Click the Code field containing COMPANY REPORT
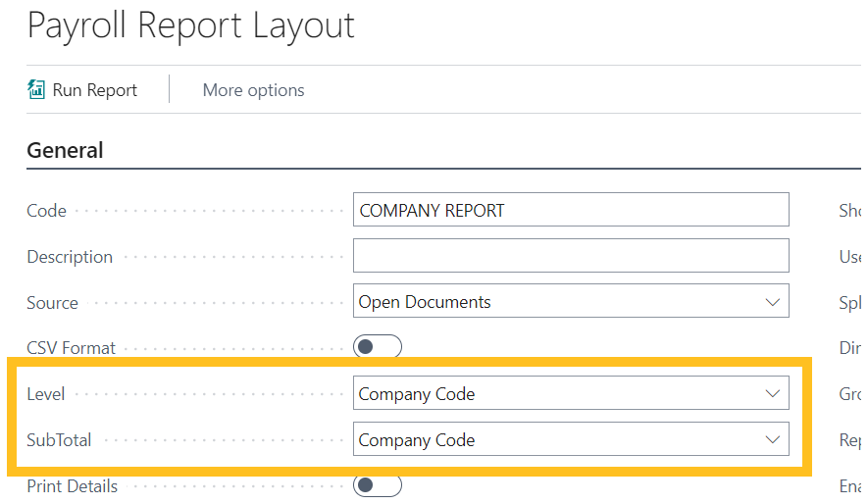The width and height of the screenshot is (868, 504). click(570, 210)
